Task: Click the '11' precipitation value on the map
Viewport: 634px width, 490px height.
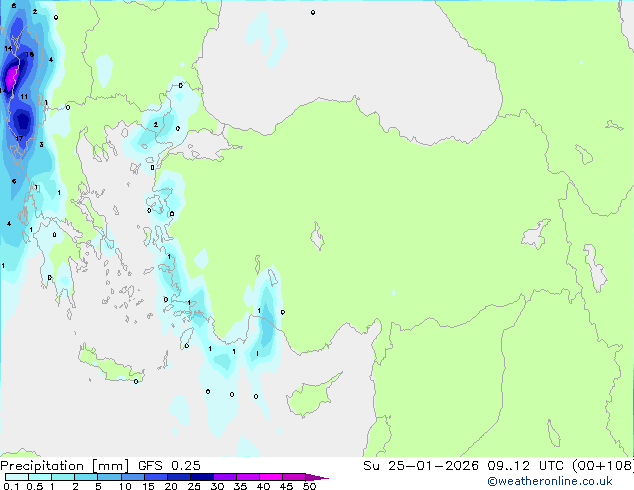Action: point(24,97)
